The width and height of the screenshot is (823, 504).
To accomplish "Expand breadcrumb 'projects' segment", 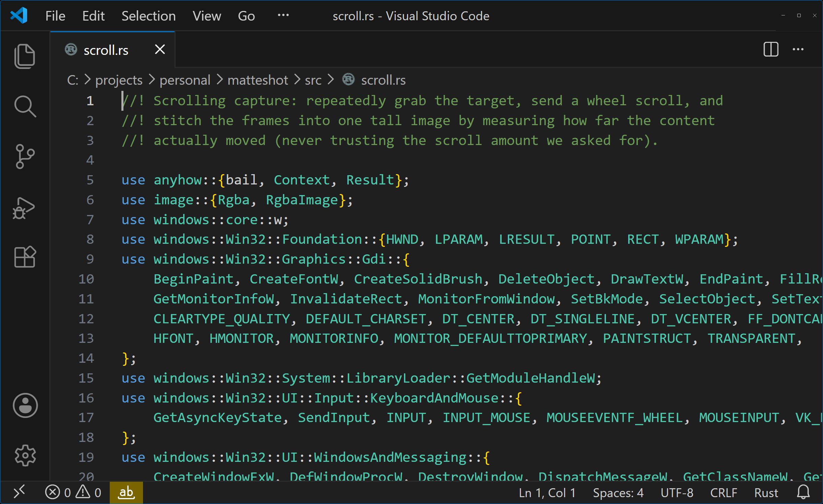I will (119, 80).
